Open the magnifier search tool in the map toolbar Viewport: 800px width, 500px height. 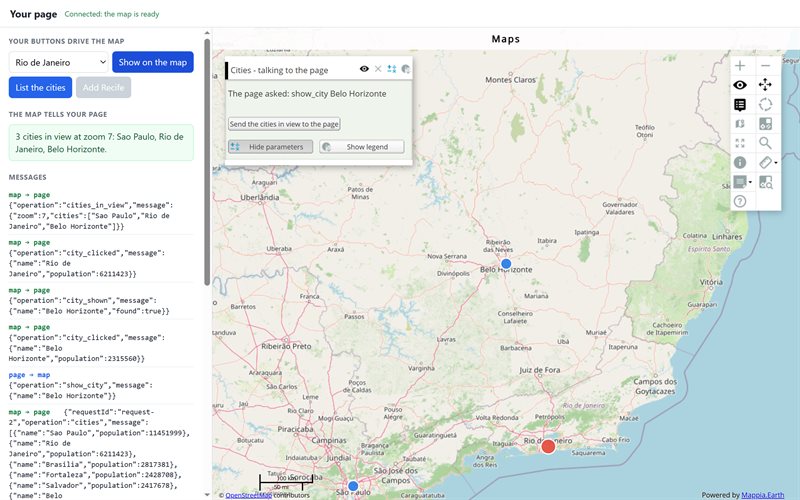click(x=765, y=143)
